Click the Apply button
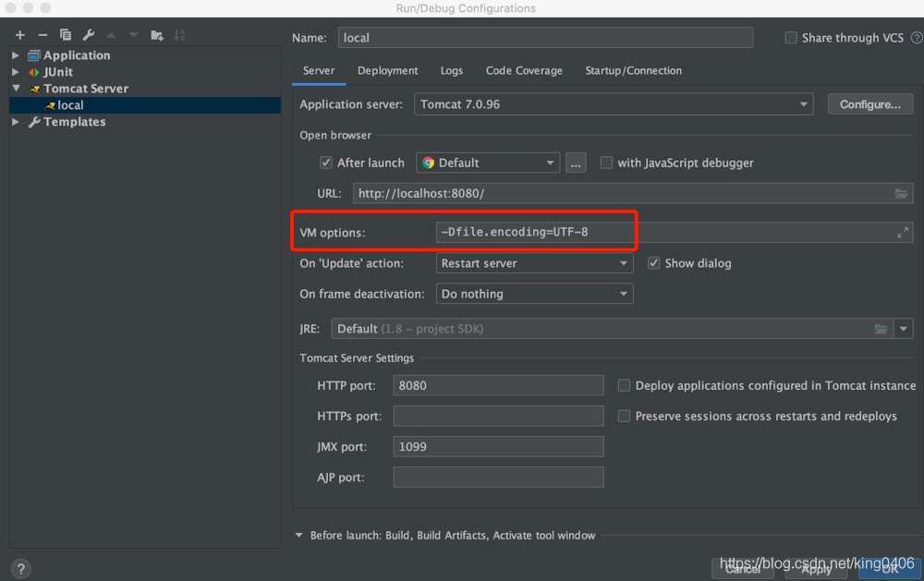This screenshot has height=581, width=924. 816,568
